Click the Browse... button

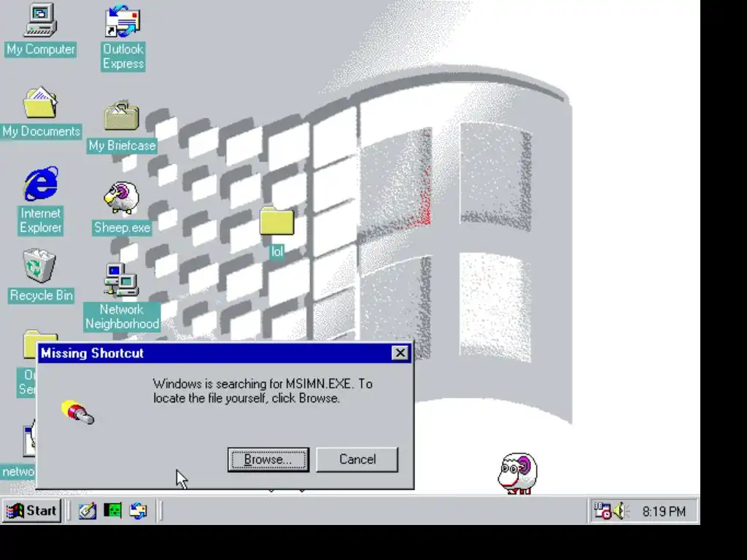268,459
